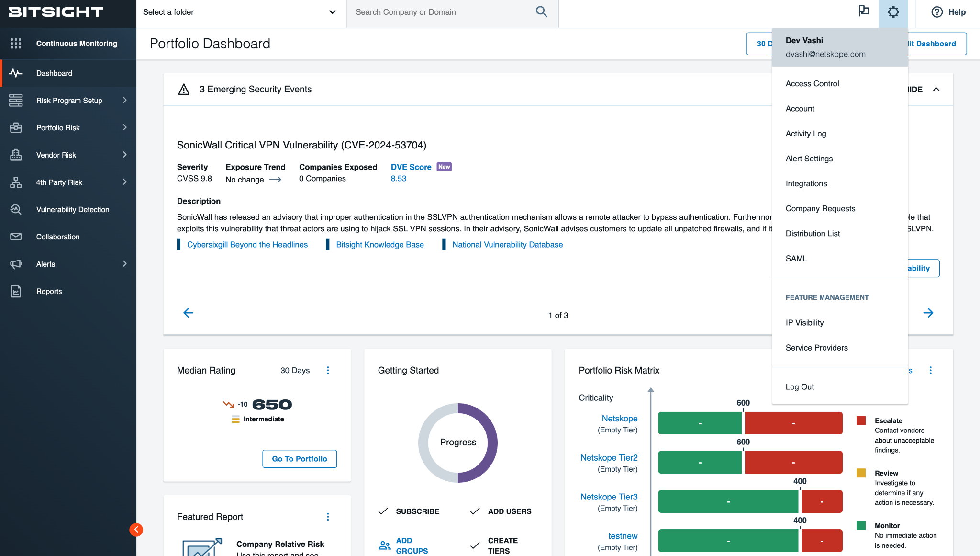Collapse sidebar with the orange arrow button
Viewport: 980px width, 556px height.
136,529
